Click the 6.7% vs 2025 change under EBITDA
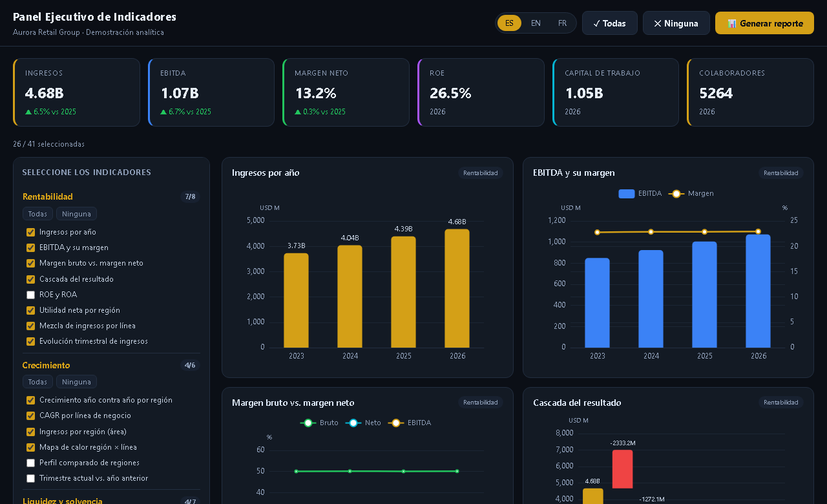 [185, 112]
